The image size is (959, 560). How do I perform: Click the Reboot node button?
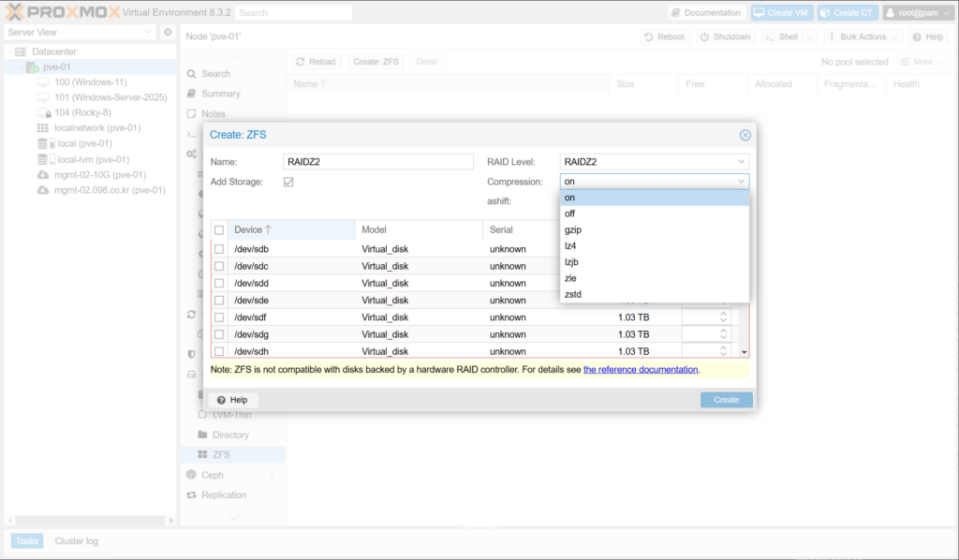[663, 37]
